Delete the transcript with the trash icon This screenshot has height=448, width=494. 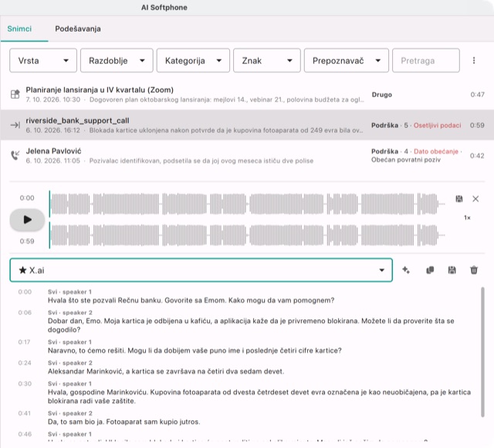474,270
